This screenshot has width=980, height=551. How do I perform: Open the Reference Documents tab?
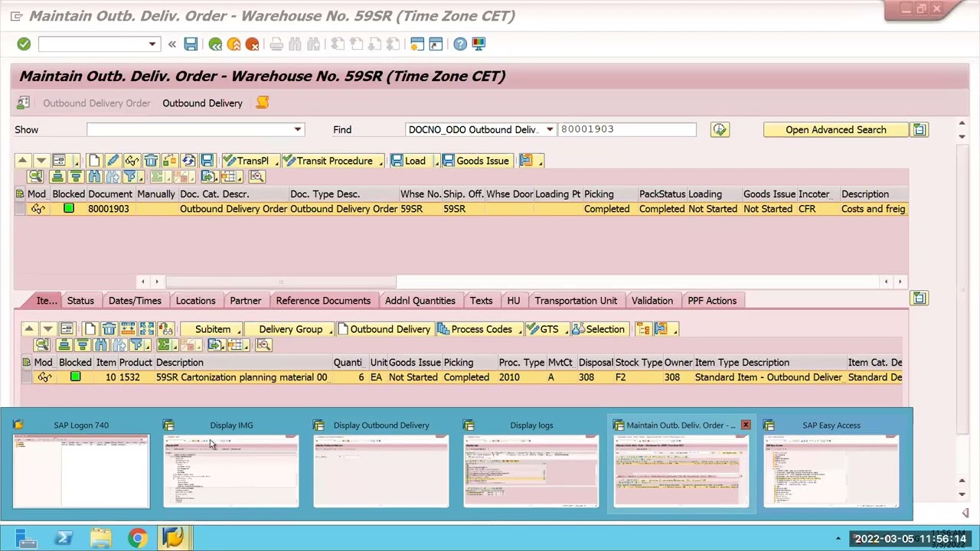pyautogui.click(x=323, y=301)
